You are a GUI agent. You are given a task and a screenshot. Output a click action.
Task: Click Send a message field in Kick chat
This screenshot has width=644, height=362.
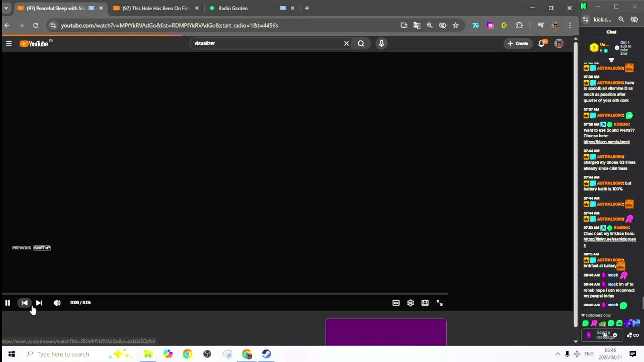point(603,335)
